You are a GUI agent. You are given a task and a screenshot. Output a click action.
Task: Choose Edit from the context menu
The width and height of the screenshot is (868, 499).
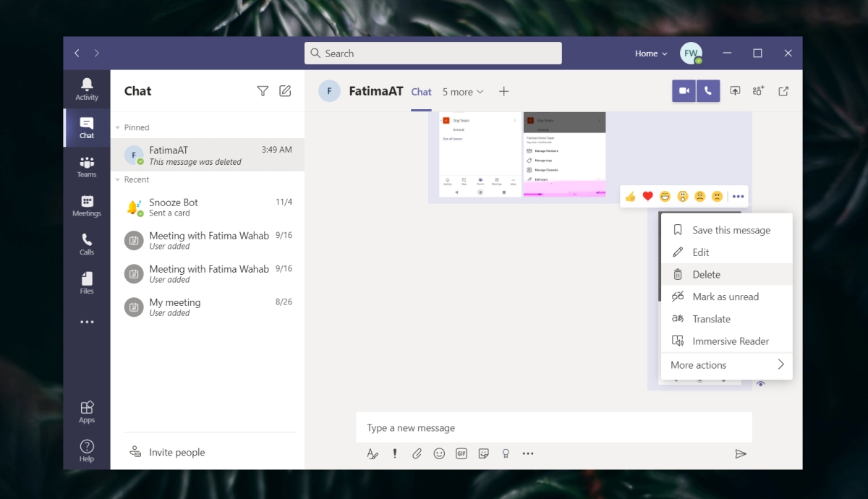[727, 252]
